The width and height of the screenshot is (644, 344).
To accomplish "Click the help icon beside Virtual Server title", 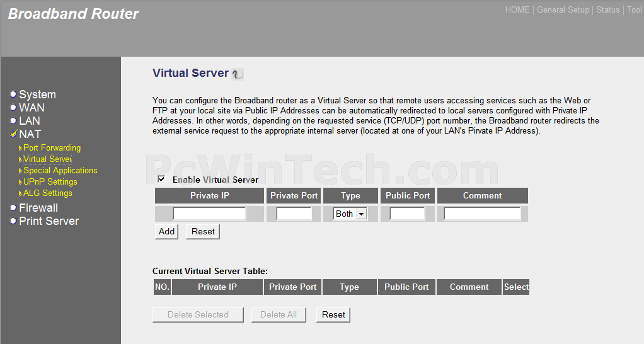I will coord(238,74).
